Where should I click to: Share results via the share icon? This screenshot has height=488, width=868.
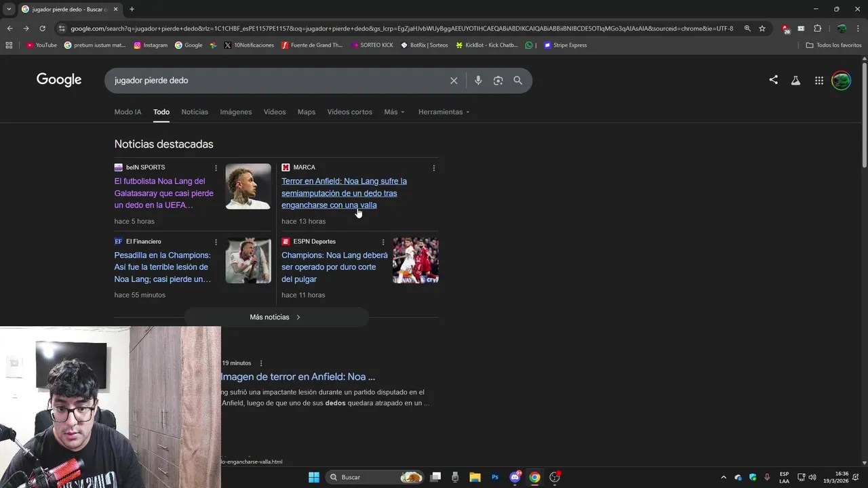coord(773,80)
